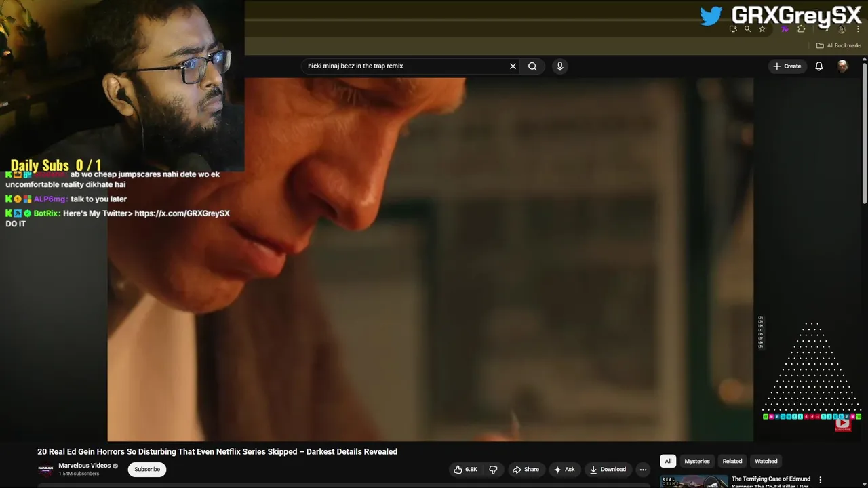The width and height of the screenshot is (868, 488).
Task: Click the install app icon in address bar
Action: click(x=733, y=29)
